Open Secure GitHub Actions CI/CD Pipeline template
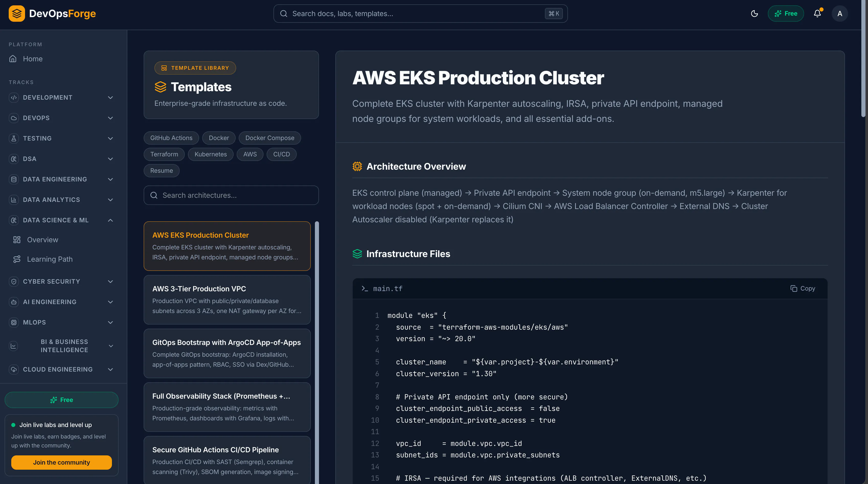The height and width of the screenshot is (484, 868). (x=227, y=460)
